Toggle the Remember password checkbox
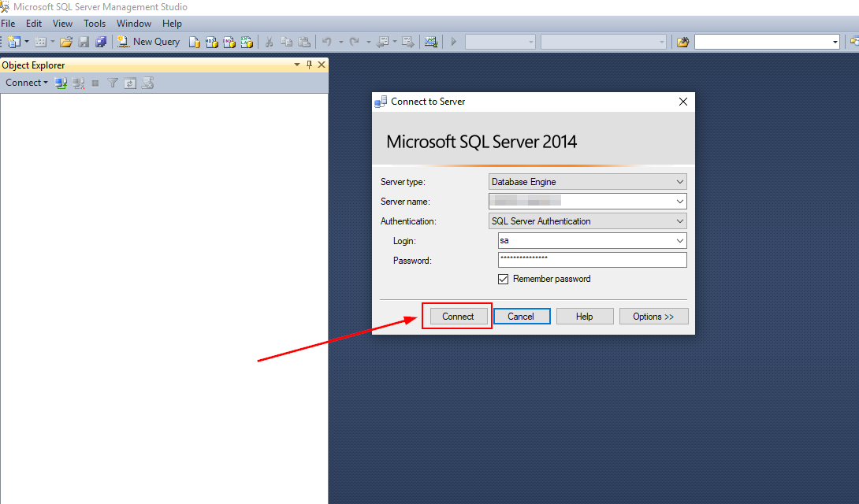The width and height of the screenshot is (859, 504). click(x=503, y=279)
